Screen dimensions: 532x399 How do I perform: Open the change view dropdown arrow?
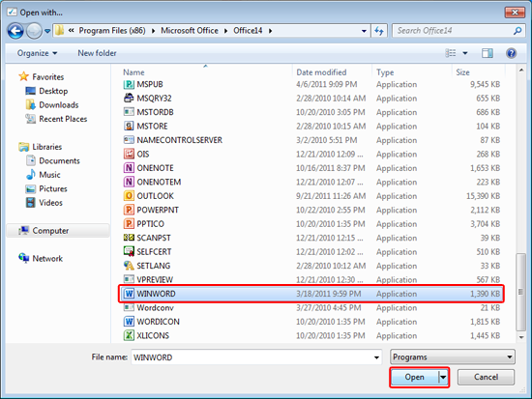[465, 53]
